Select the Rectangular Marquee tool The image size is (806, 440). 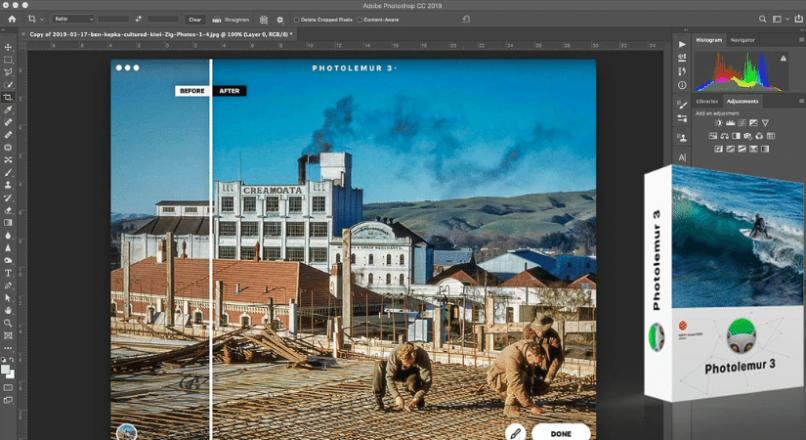(x=8, y=60)
